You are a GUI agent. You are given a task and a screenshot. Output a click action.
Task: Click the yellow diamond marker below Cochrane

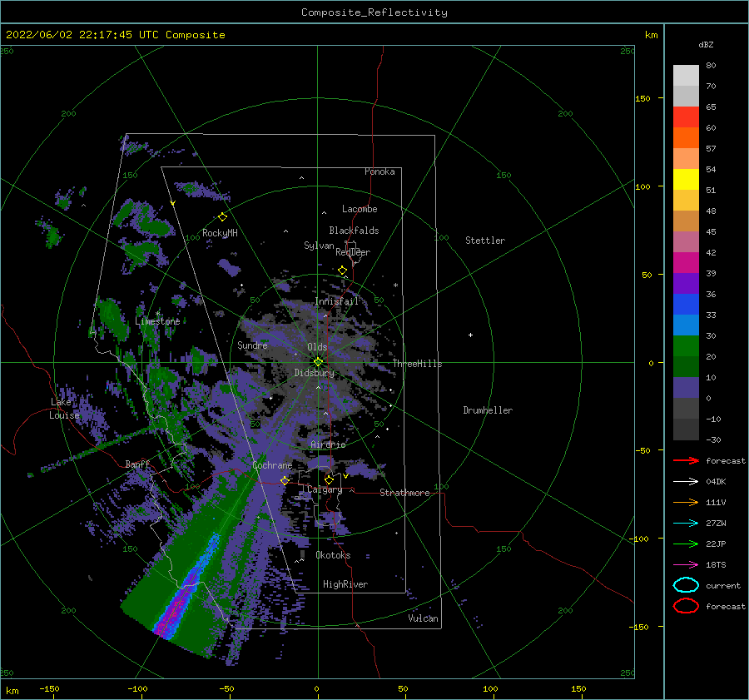(x=285, y=480)
